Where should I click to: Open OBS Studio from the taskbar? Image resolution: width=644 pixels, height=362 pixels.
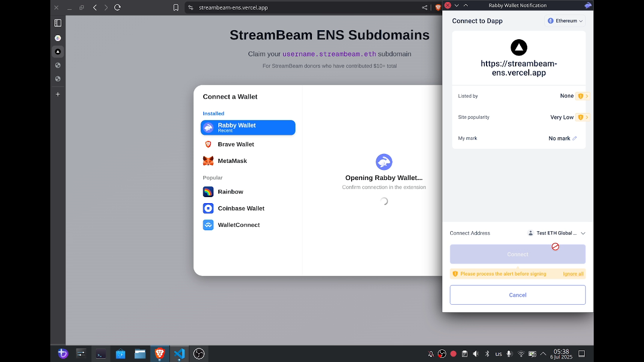click(199, 354)
